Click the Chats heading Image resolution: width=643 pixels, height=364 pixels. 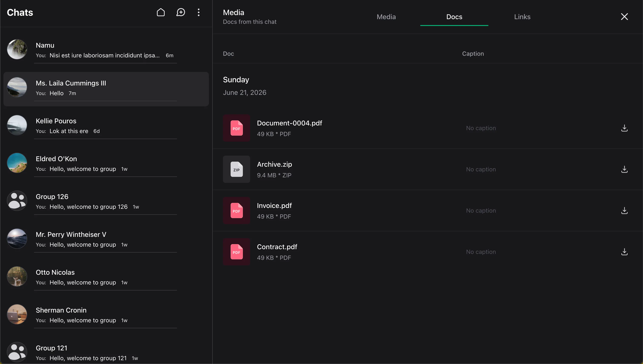point(20,13)
